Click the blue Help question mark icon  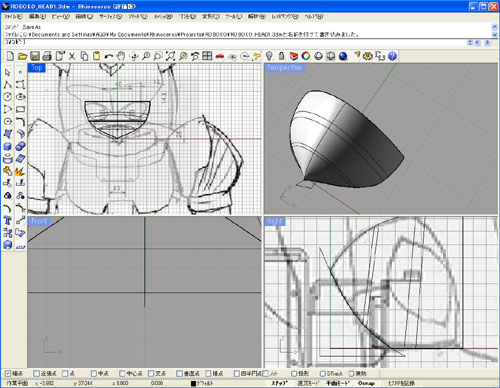tap(393, 56)
